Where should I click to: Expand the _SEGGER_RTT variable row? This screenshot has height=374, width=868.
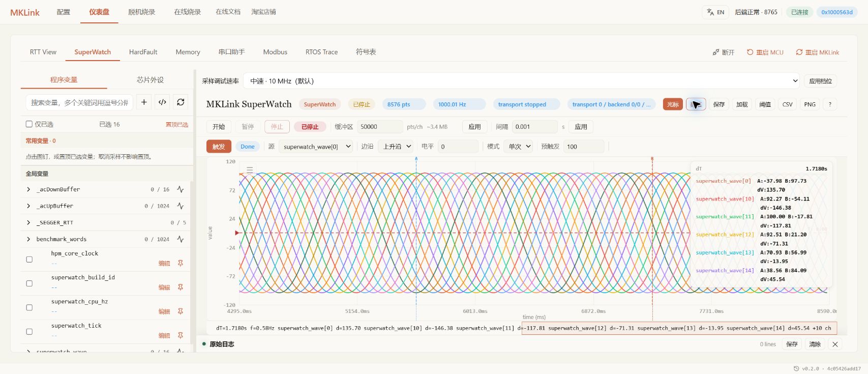pos(28,222)
